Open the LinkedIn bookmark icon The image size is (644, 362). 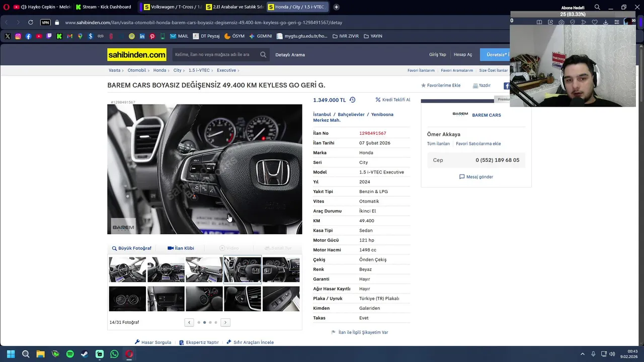[x=142, y=36]
